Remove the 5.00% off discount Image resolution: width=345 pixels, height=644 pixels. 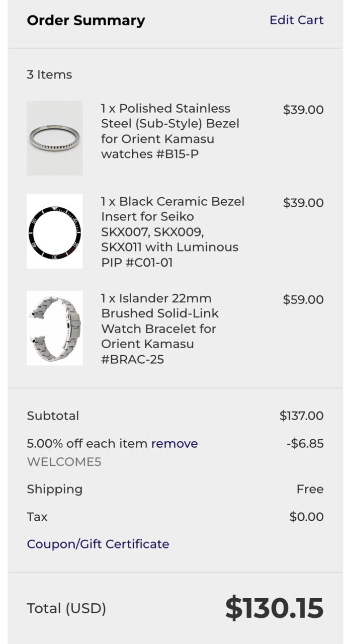coord(175,443)
